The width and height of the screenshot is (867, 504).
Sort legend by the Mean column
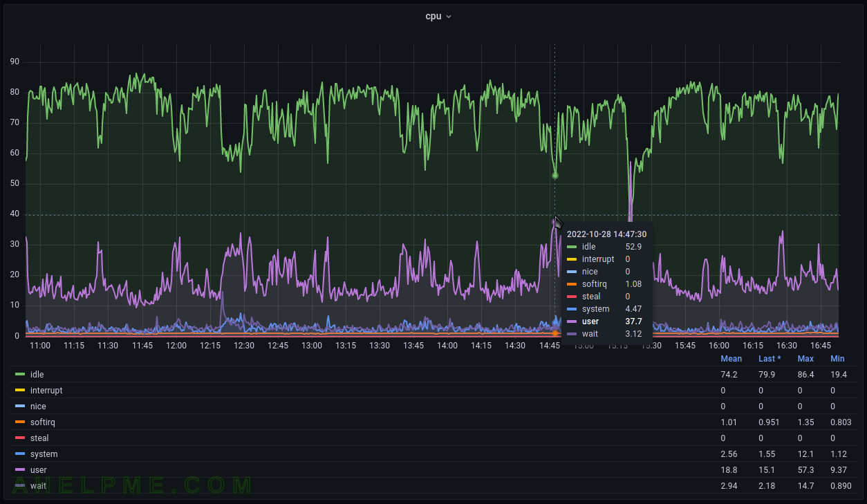(x=731, y=359)
